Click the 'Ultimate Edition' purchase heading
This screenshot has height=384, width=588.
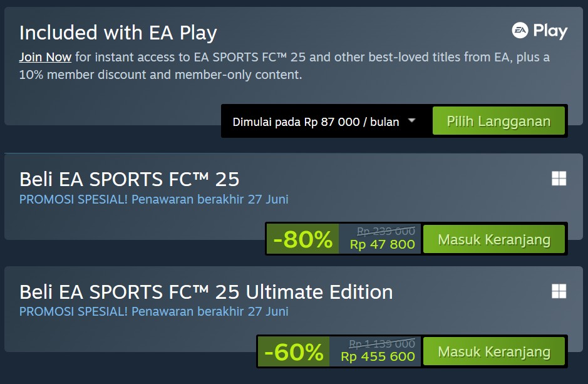click(x=206, y=292)
